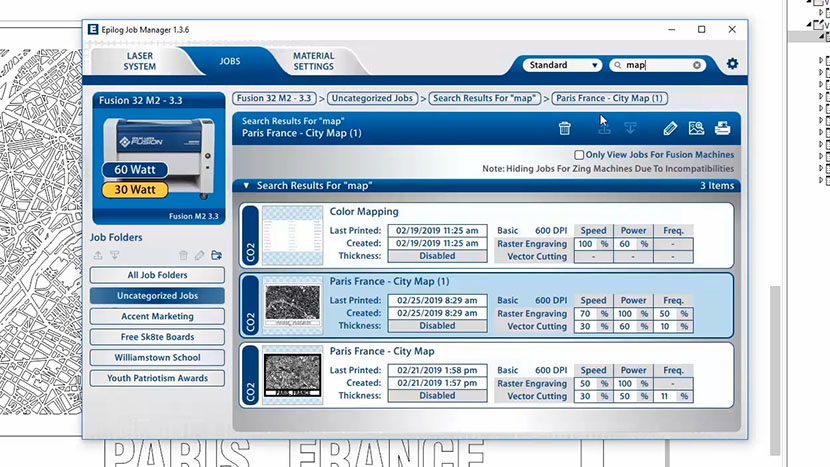The height and width of the screenshot is (467, 830).
Task: Open the Material Settings tab
Action: click(x=313, y=62)
